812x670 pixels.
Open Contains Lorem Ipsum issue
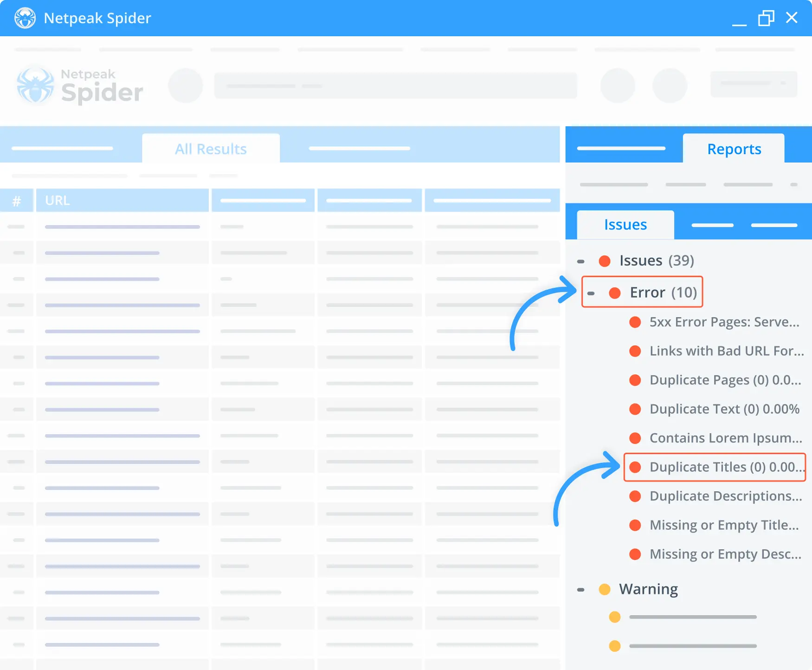[726, 438]
